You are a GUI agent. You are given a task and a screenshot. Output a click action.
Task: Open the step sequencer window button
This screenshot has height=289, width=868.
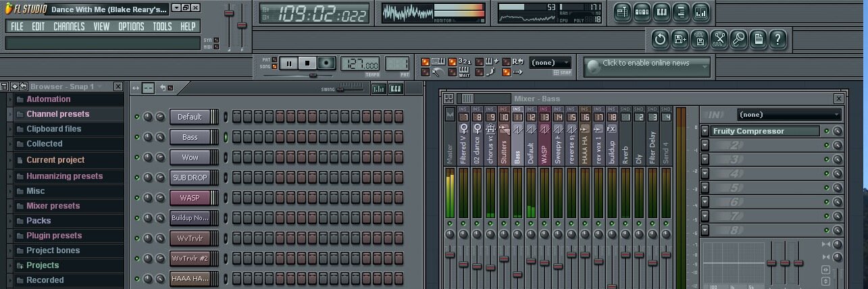click(x=642, y=11)
